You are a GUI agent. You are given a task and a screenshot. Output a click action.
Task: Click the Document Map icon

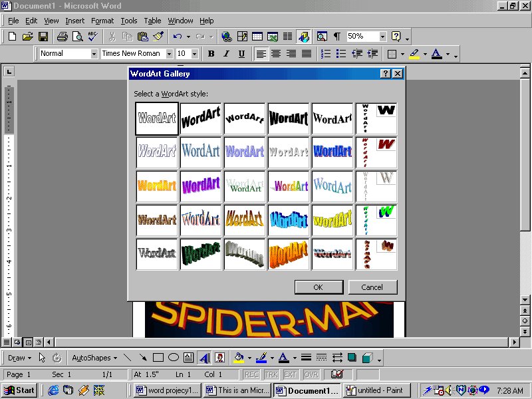click(x=322, y=37)
